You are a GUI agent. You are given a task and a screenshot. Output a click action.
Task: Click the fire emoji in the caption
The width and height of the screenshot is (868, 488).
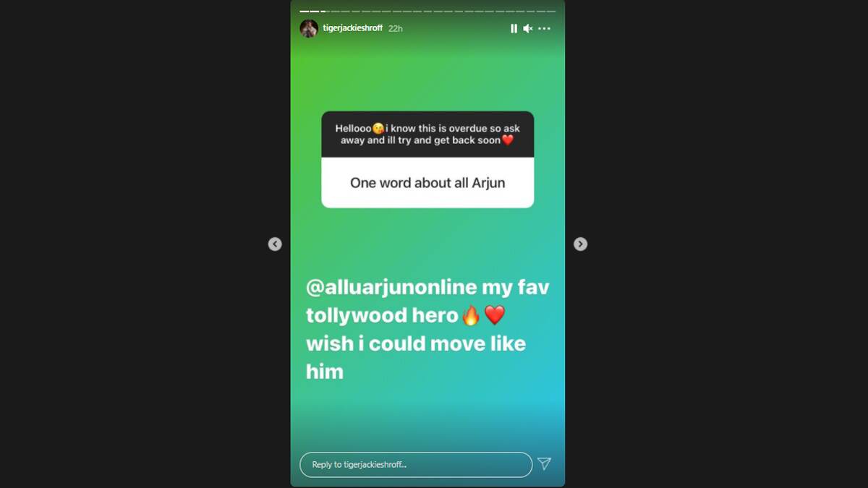point(471,315)
